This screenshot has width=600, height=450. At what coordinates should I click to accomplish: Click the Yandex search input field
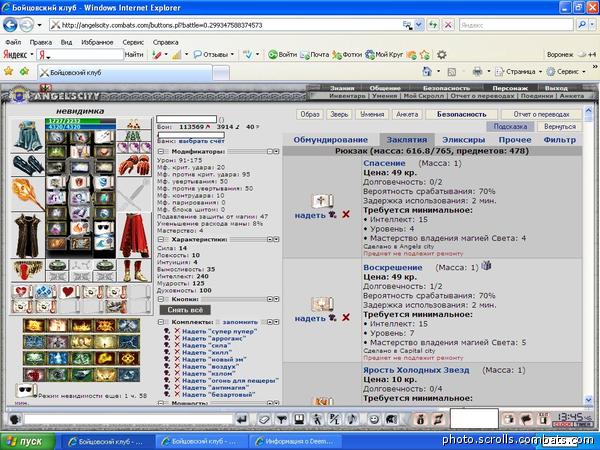pyautogui.click(x=85, y=55)
